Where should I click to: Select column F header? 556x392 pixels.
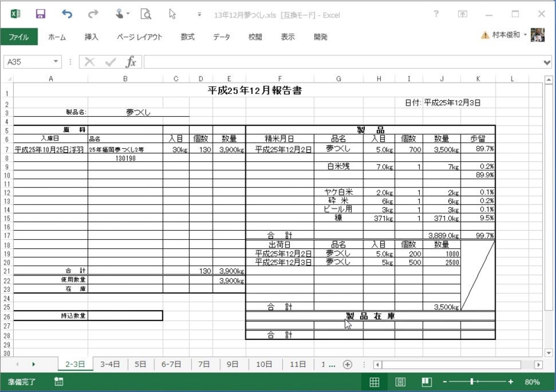(x=280, y=79)
